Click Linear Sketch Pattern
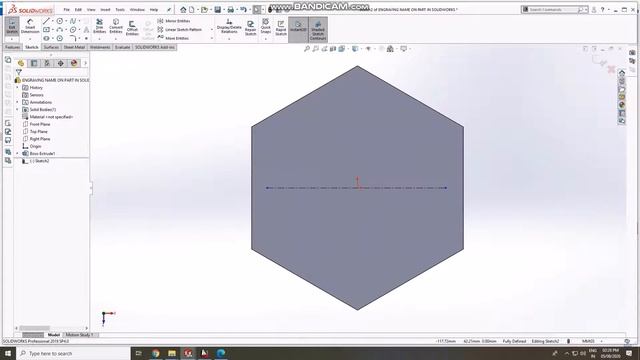640x360 pixels. click(x=180, y=30)
